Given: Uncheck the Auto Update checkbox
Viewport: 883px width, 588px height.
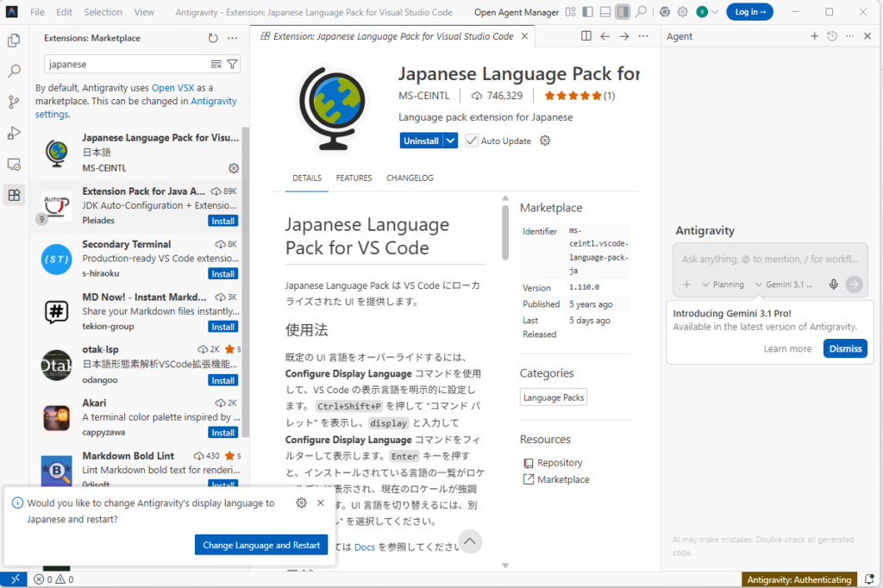Looking at the screenshot, I should (472, 141).
